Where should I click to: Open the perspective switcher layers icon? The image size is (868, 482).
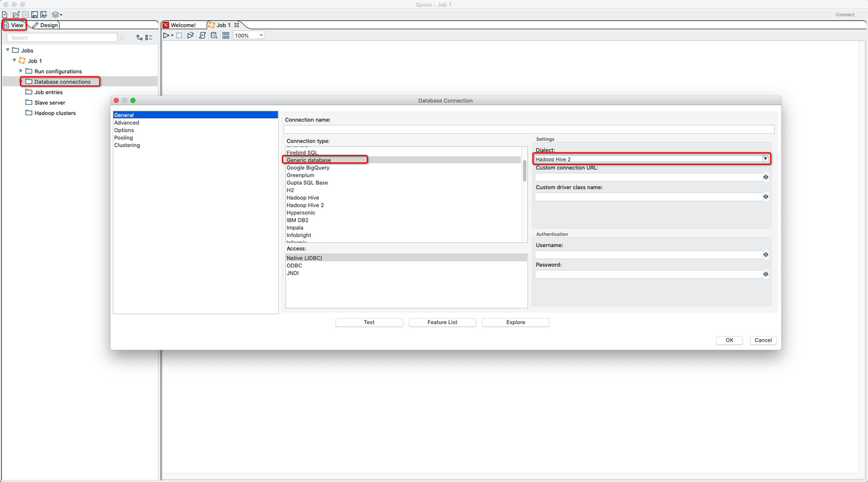pyautogui.click(x=56, y=14)
